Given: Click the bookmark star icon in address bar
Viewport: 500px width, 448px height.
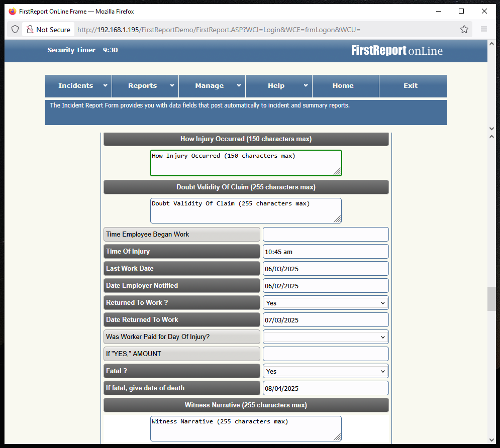Looking at the screenshot, I should (x=464, y=30).
